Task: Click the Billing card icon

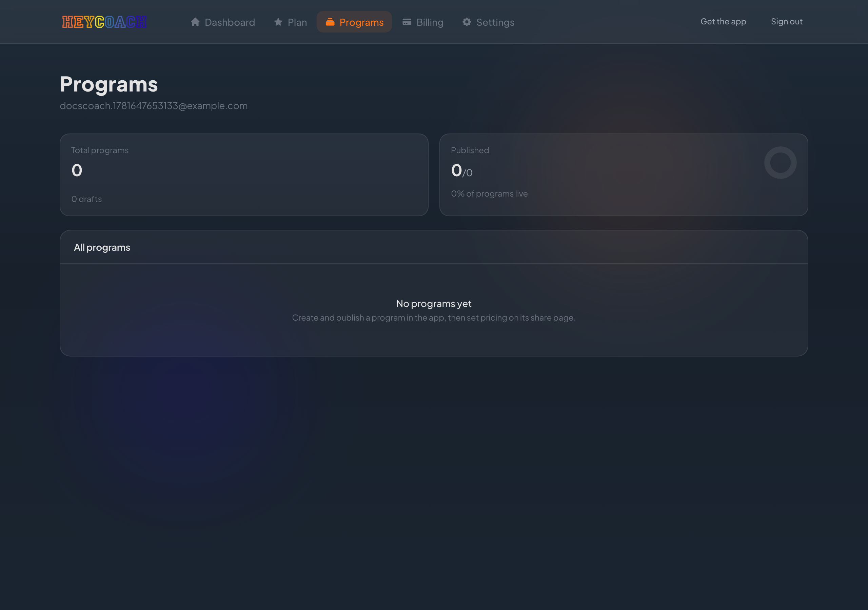Action: click(407, 22)
